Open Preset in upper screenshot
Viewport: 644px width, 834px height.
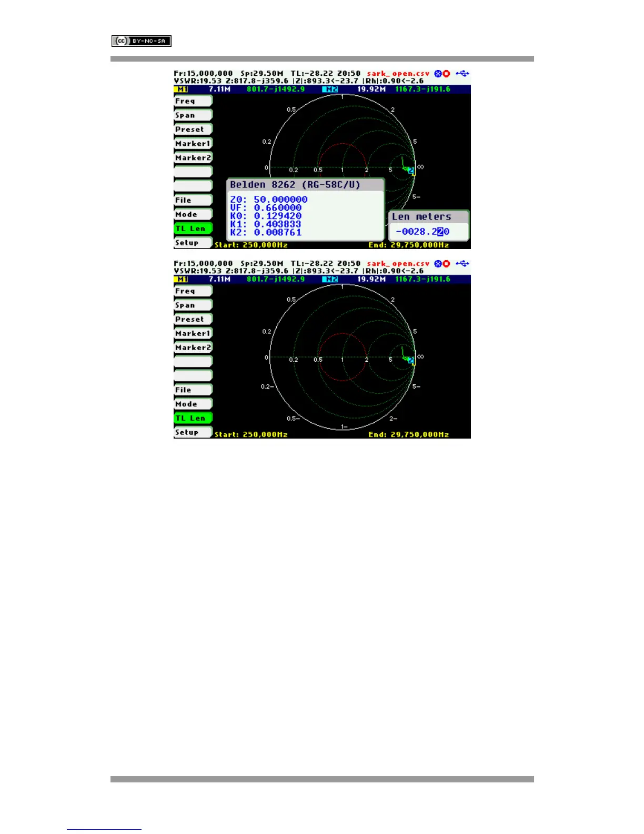tap(193, 129)
